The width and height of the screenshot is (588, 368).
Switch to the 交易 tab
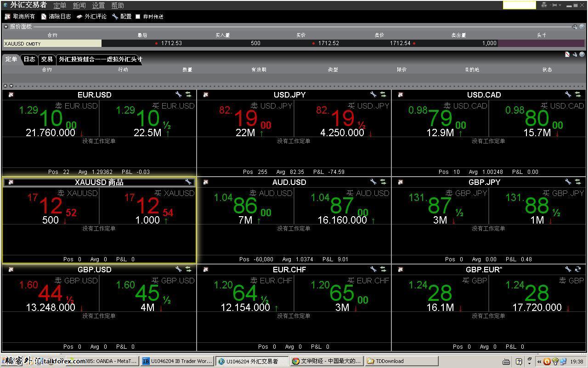[46, 59]
